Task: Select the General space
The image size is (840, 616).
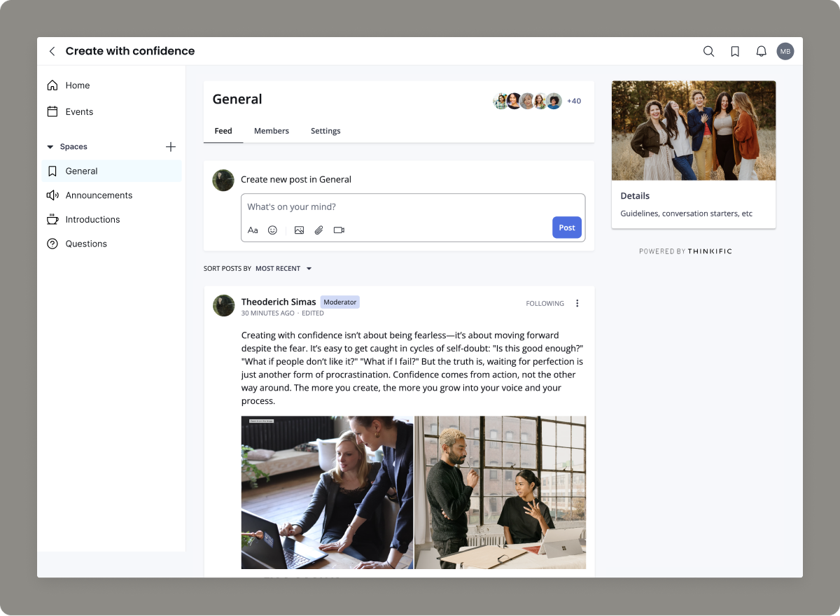Action: tap(111, 171)
